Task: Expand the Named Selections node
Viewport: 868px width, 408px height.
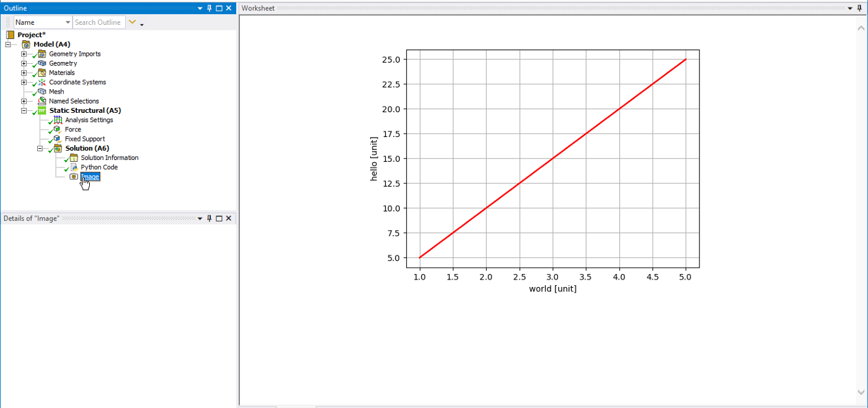Action: point(24,101)
